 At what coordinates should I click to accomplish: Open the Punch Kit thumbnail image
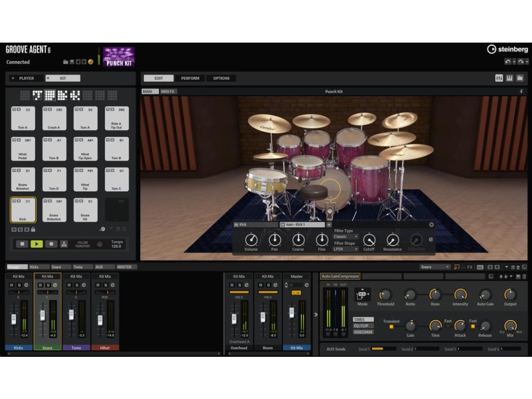click(118, 57)
